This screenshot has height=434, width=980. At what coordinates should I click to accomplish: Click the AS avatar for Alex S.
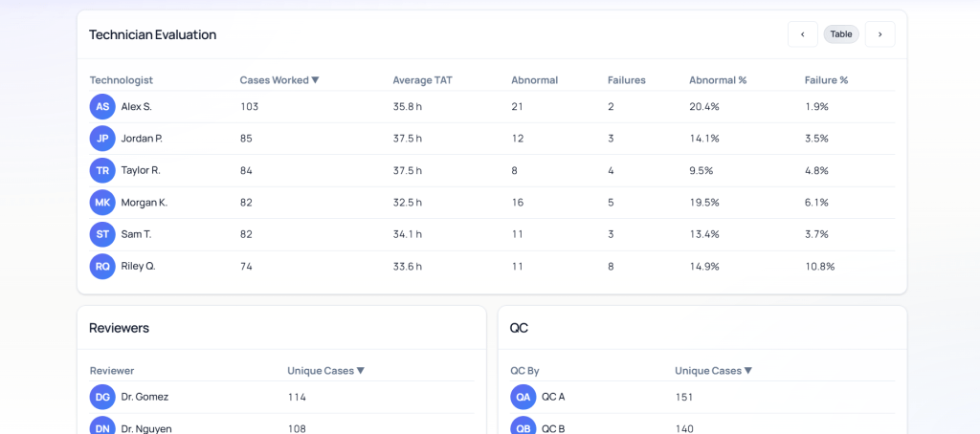102,107
